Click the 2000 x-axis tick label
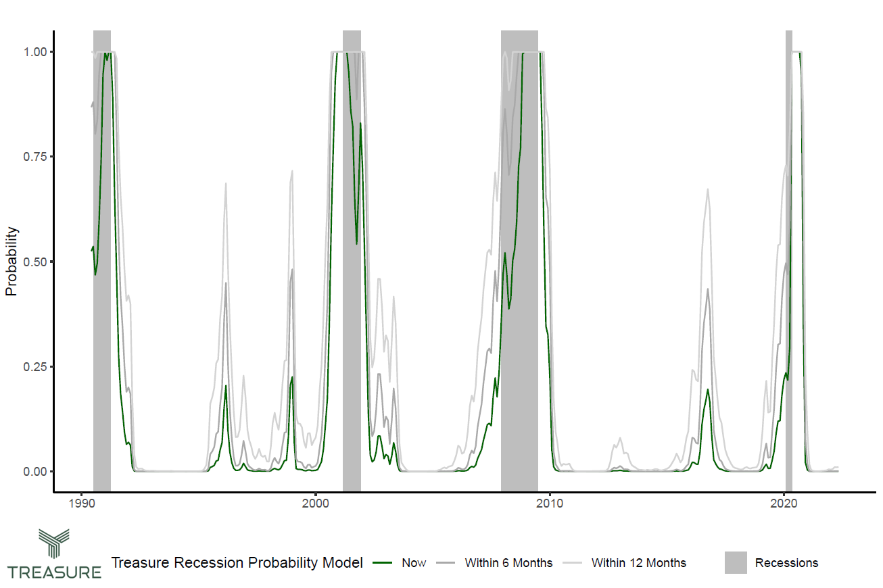The image size is (883, 588). coord(316,504)
